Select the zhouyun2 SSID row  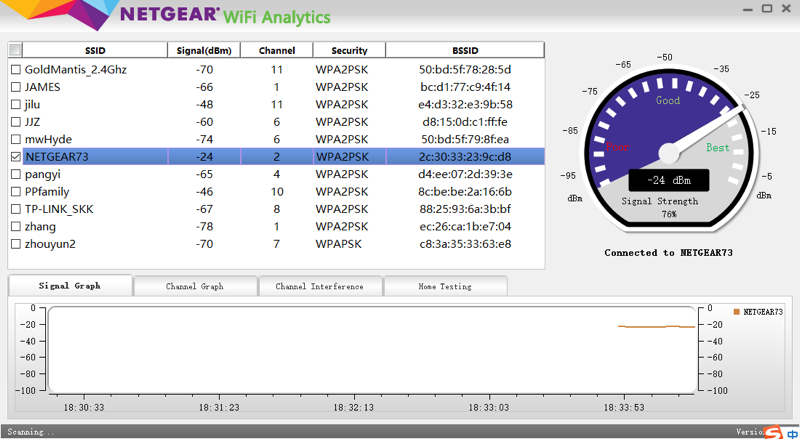point(50,244)
